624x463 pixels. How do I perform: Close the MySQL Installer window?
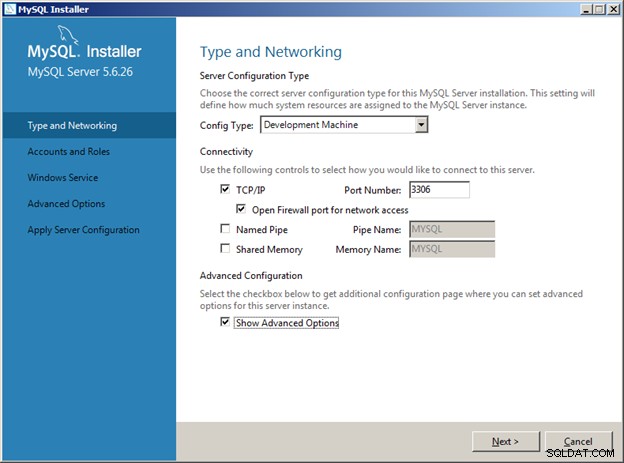click(x=614, y=9)
